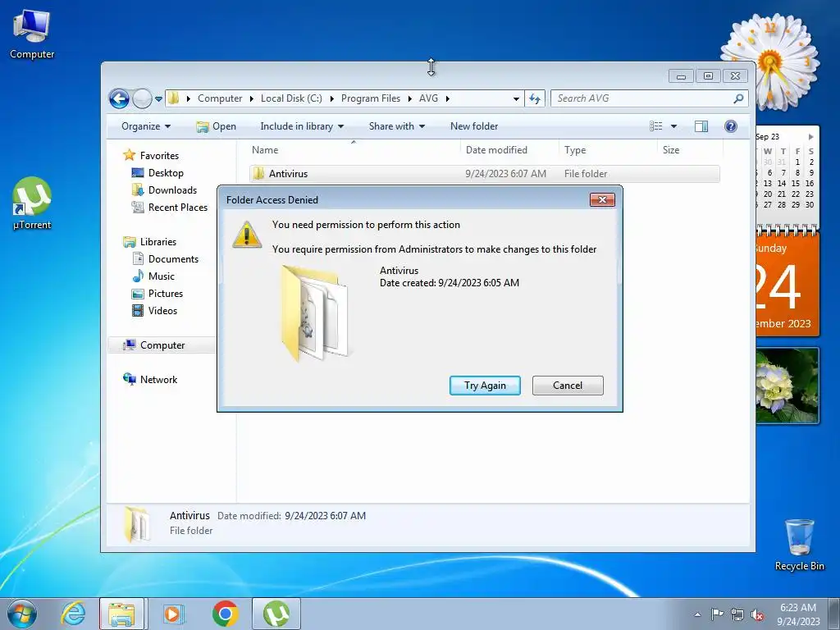This screenshot has height=630, width=840.
Task: Click the Recycle Bin desktop icon
Action: (x=799, y=545)
